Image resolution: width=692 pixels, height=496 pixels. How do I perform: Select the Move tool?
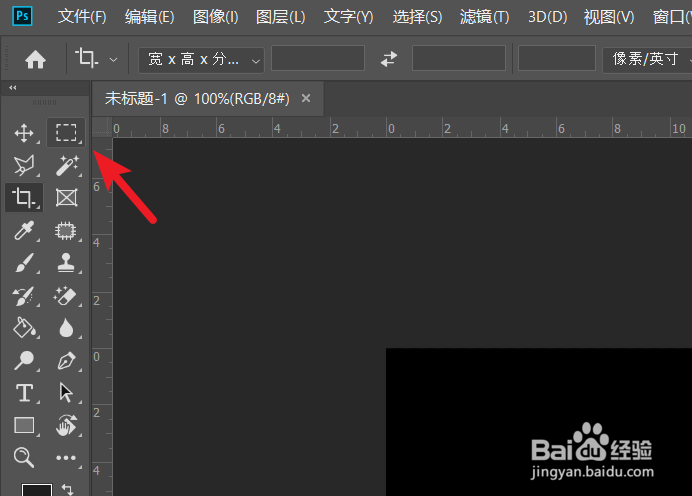coord(24,133)
